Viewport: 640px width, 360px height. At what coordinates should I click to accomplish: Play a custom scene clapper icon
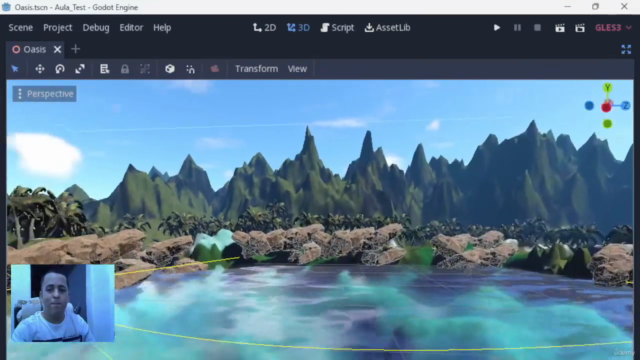coord(580,27)
